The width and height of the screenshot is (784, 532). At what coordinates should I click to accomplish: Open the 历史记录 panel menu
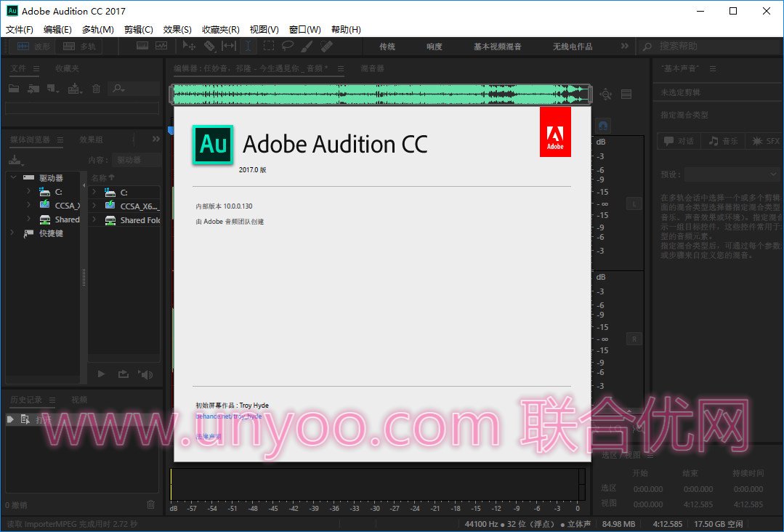click(x=52, y=400)
